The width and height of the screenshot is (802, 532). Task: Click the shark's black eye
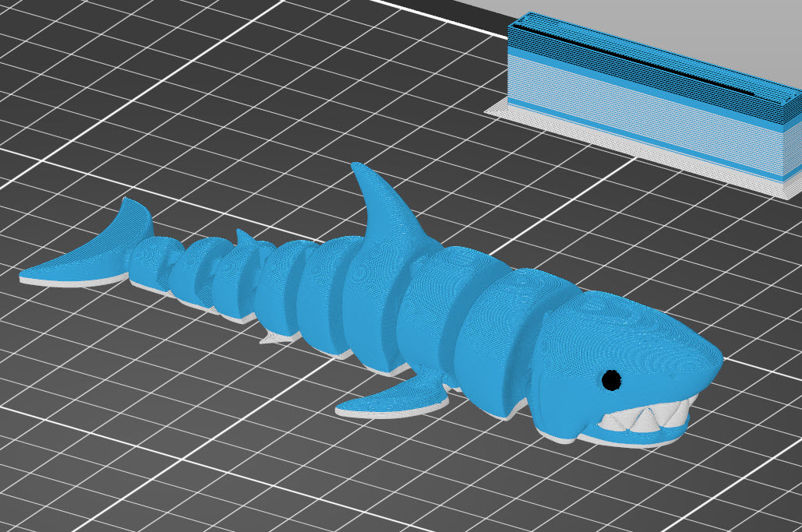coord(611,379)
